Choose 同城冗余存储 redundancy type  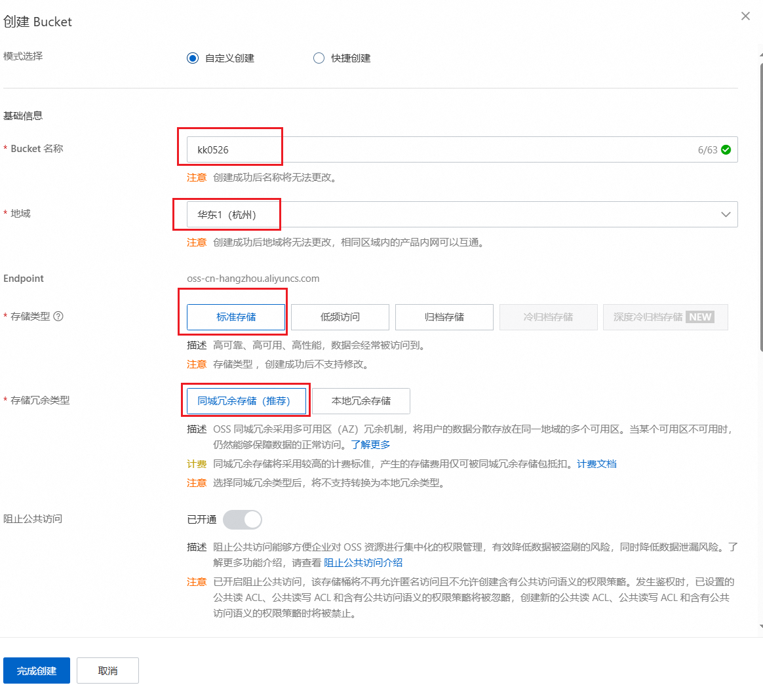click(246, 400)
